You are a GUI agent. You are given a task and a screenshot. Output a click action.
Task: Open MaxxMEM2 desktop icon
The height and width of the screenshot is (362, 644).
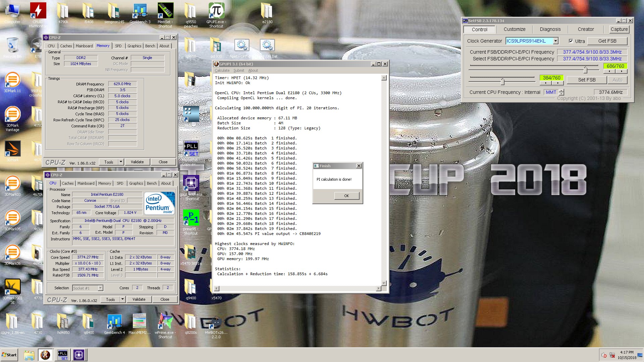140,324
